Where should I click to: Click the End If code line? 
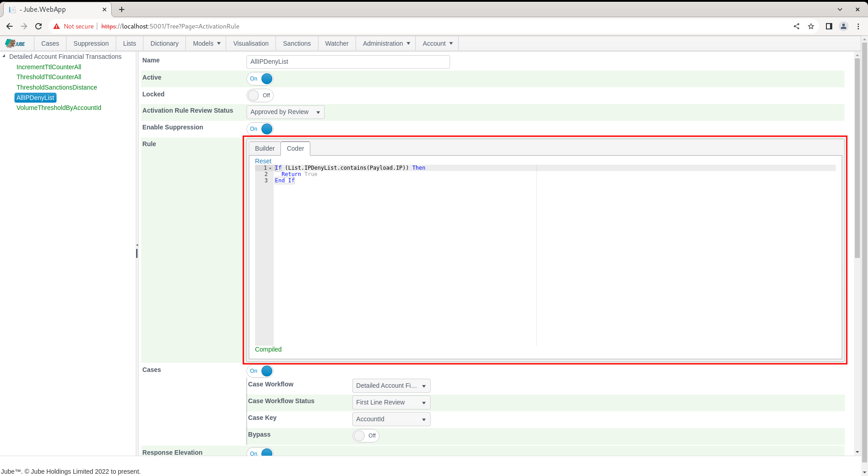285,181
